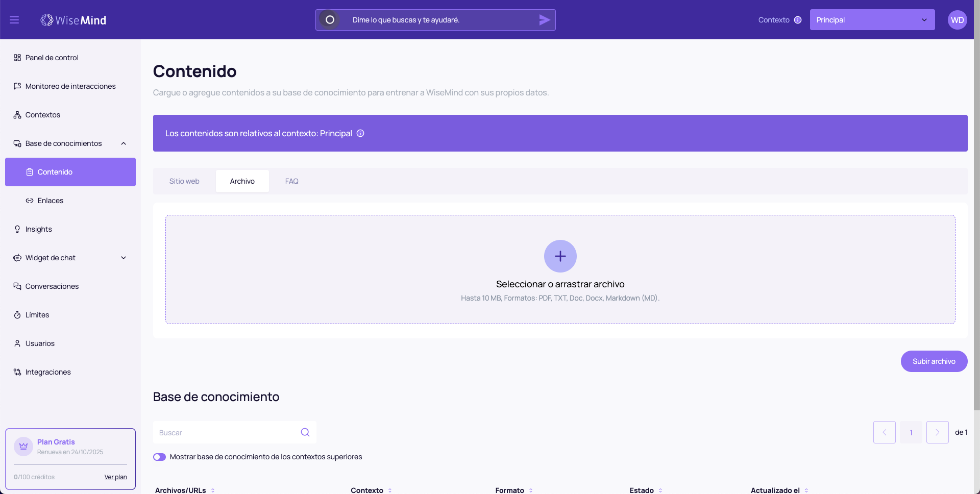
Task: Open the hamburger menu in header
Action: (x=14, y=20)
